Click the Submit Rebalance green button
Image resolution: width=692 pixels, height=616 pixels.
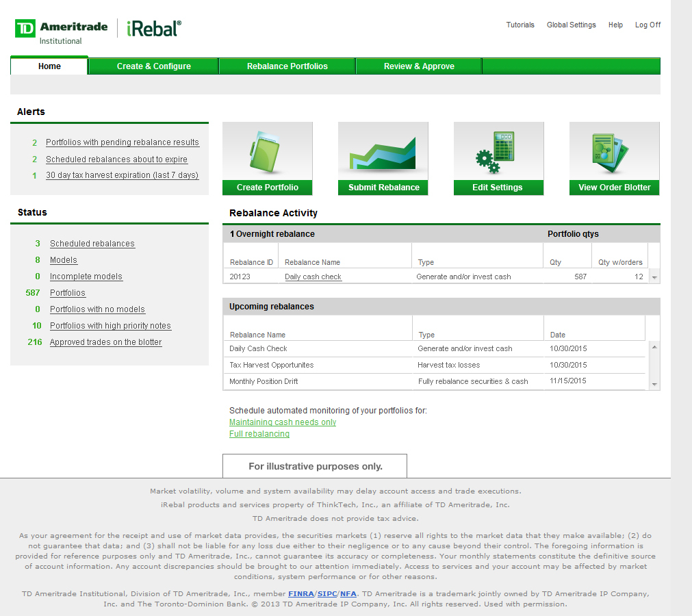click(383, 188)
